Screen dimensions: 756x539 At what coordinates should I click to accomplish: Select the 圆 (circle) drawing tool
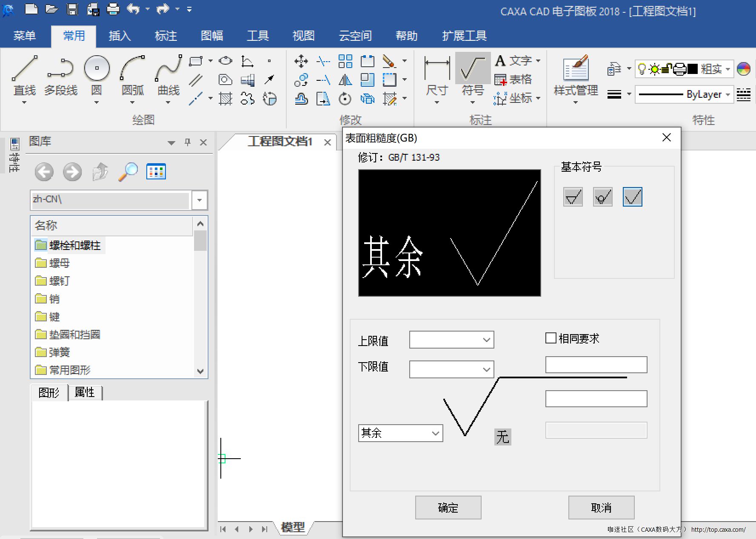coord(97,69)
